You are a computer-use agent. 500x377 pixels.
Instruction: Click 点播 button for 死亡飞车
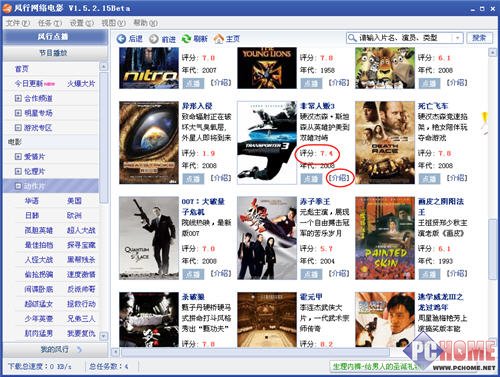tap(429, 179)
